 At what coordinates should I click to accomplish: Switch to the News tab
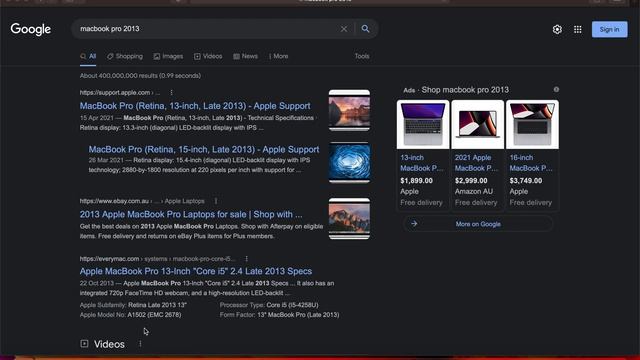(245, 56)
